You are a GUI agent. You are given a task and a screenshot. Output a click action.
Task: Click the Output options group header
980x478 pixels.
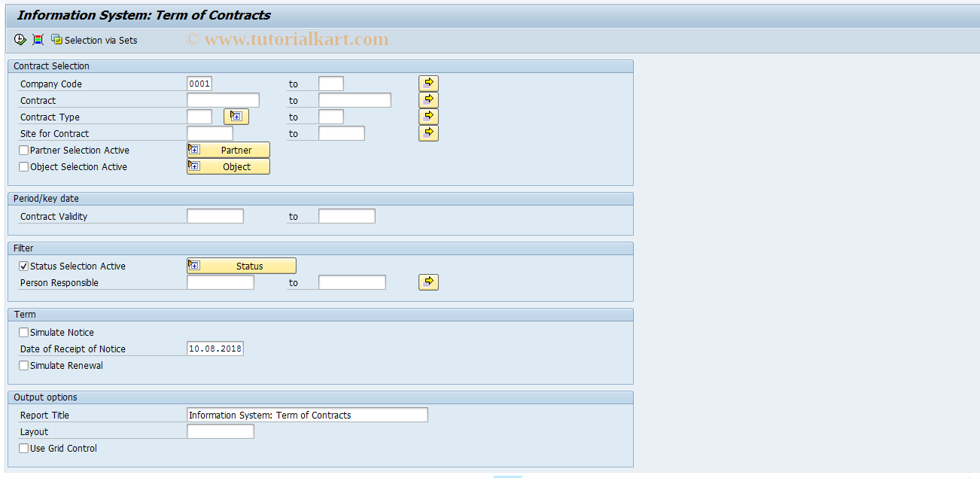click(321, 397)
